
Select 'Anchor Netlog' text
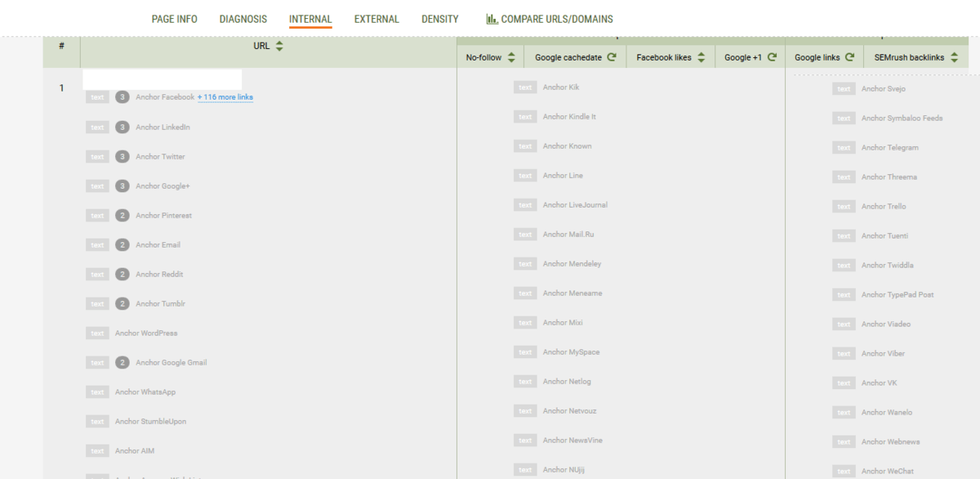(x=568, y=382)
